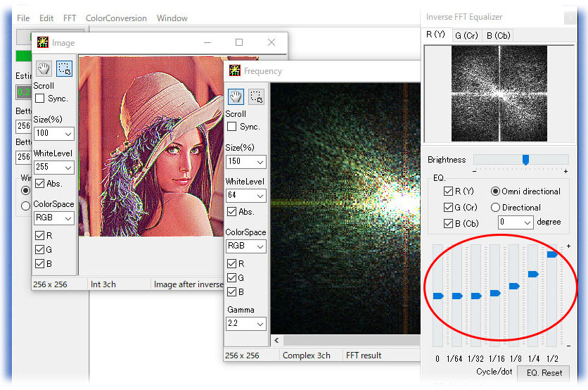Click 'Int 3ch' in Image status bar
Image resolution: width=588 pixels, height=390 pixels.
point(103,284)
